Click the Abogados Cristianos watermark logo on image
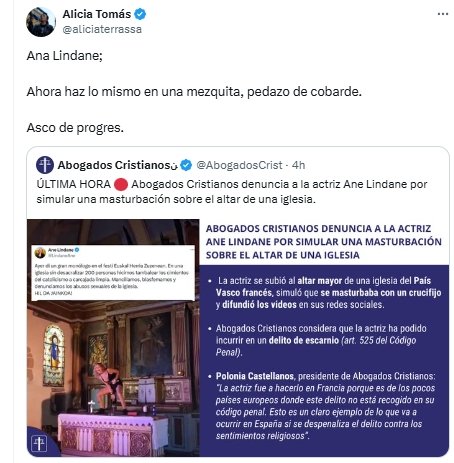This screenshot has width=454, height=463. click(39, 443)
